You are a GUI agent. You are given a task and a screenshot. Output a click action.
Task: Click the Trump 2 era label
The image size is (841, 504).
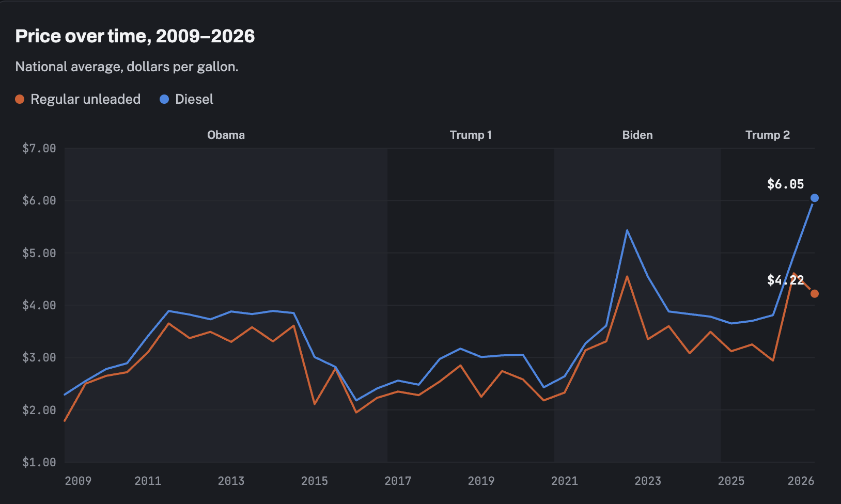click(768, 135)
